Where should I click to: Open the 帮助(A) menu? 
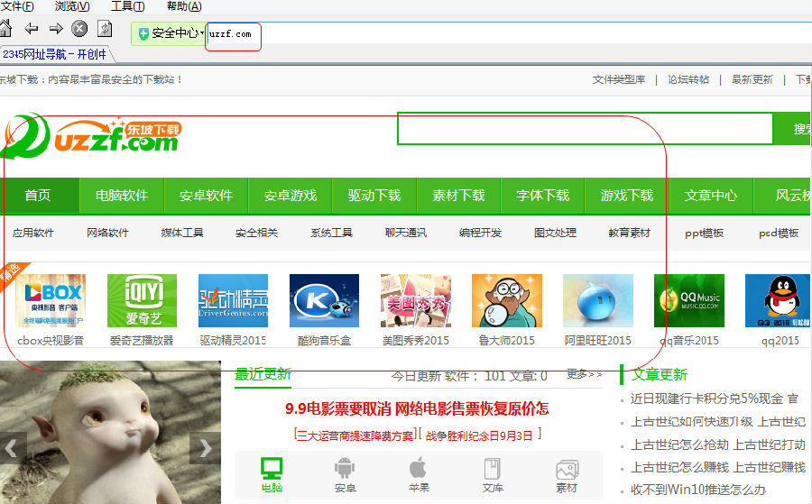coord(184,6)
